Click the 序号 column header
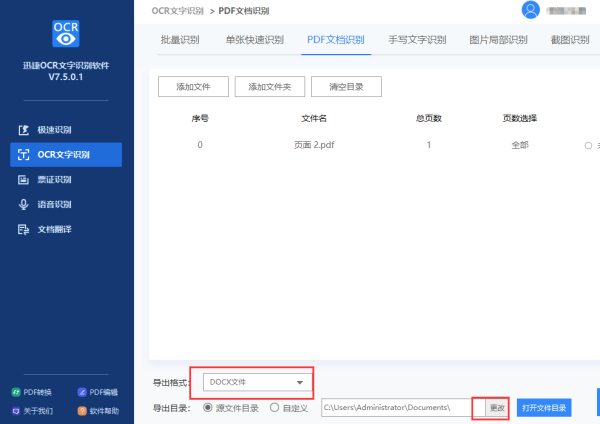 point(200,118)
